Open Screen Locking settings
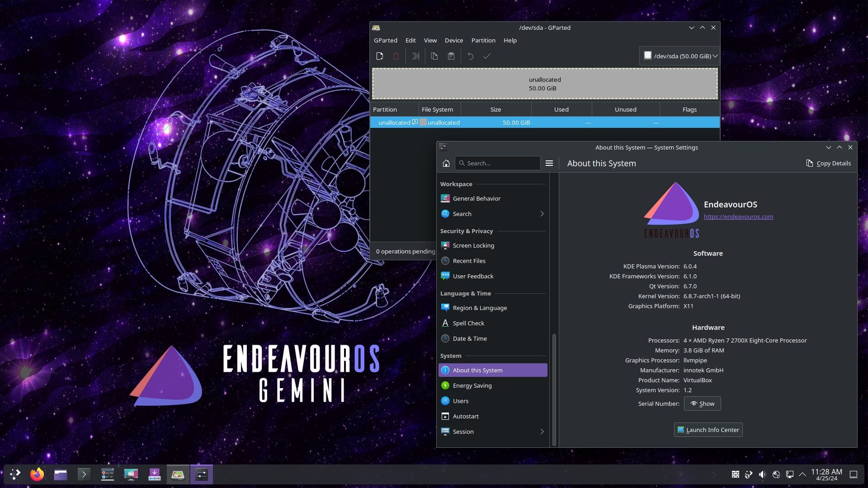 point(473,245)
